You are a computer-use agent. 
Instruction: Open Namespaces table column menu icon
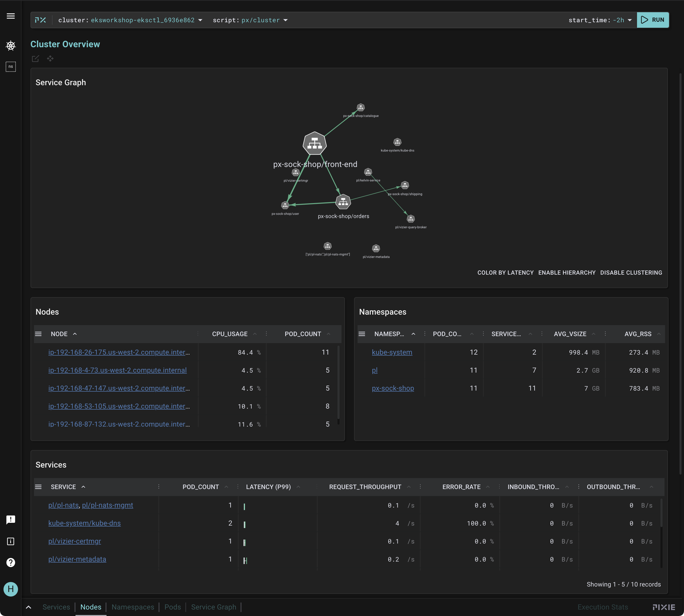coord(362,334)
